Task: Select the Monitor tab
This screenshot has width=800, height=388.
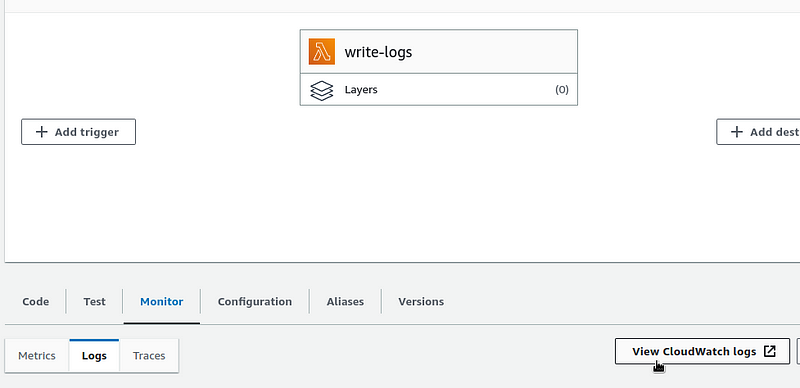Action: point(162,301)
